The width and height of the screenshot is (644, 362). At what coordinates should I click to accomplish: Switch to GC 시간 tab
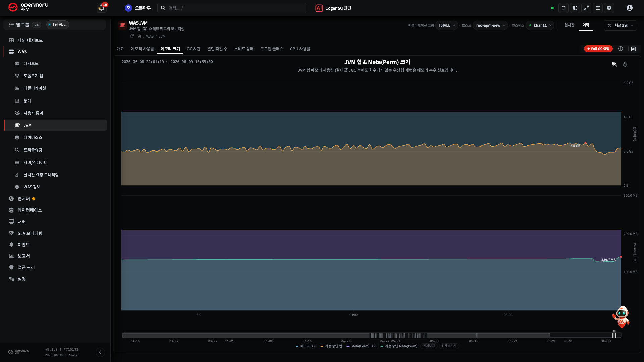pyautogui.click(x=194, y=49)
